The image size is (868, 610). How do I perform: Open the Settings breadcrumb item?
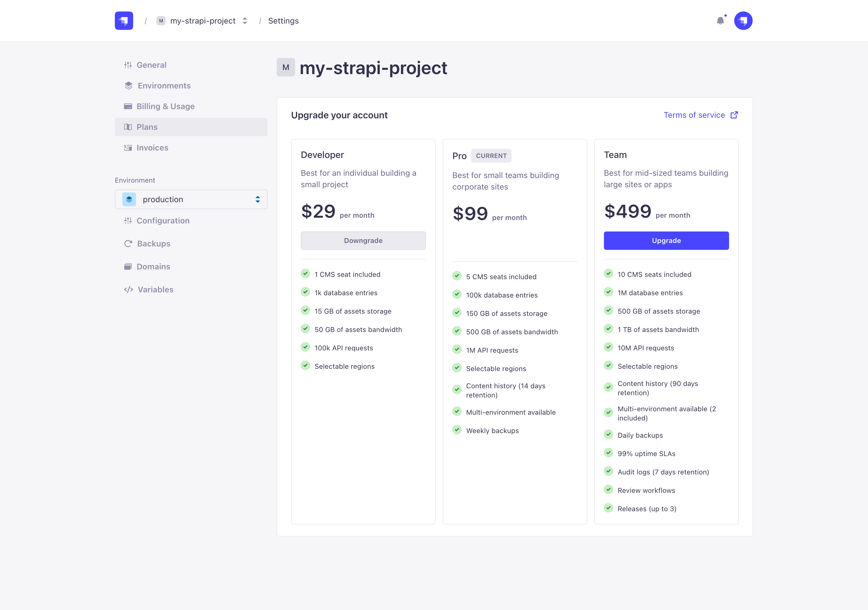pos(283,21)
